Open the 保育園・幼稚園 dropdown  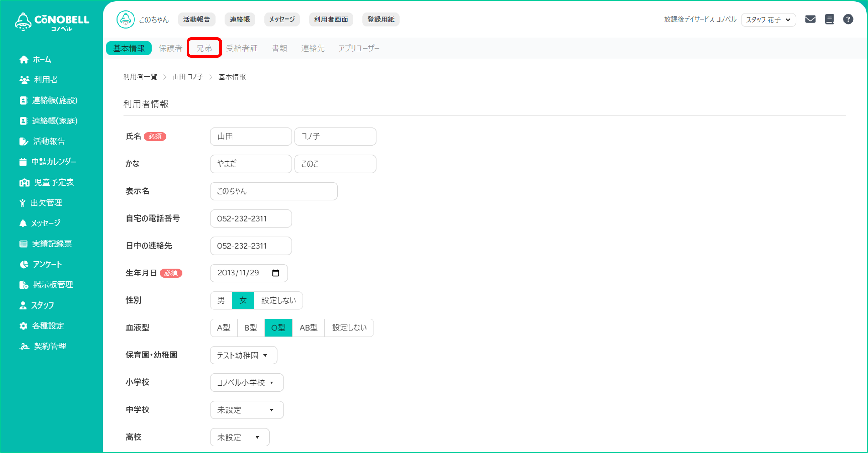click(x=244, y=355)
